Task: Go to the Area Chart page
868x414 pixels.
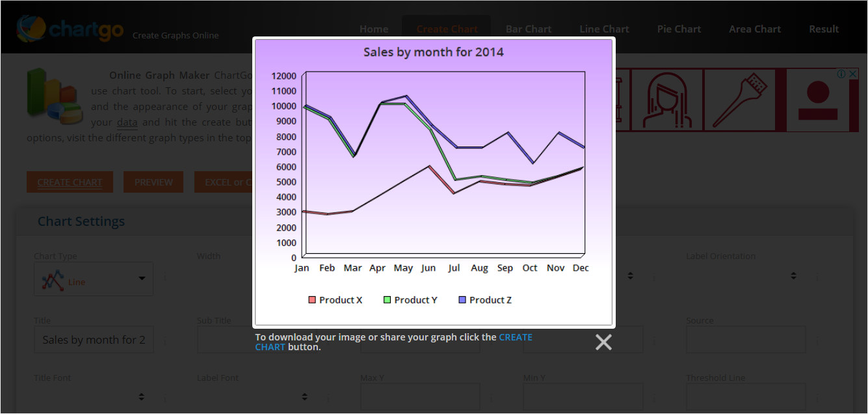Action: tap(755, 29)
